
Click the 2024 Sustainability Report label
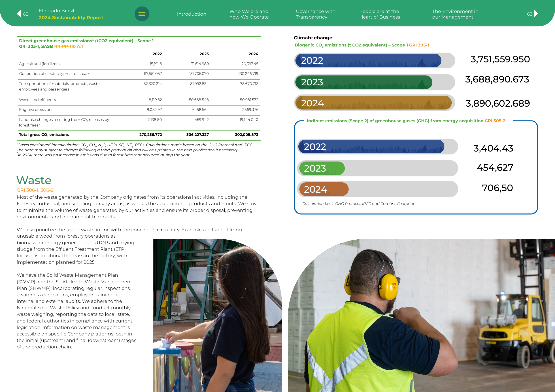(71, 18)
